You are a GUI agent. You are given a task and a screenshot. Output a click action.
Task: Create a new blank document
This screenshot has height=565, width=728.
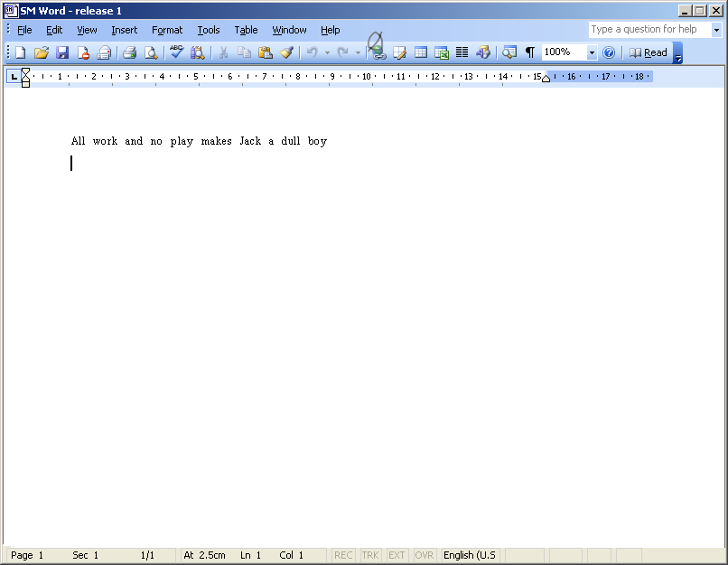[x=19, y=52]
